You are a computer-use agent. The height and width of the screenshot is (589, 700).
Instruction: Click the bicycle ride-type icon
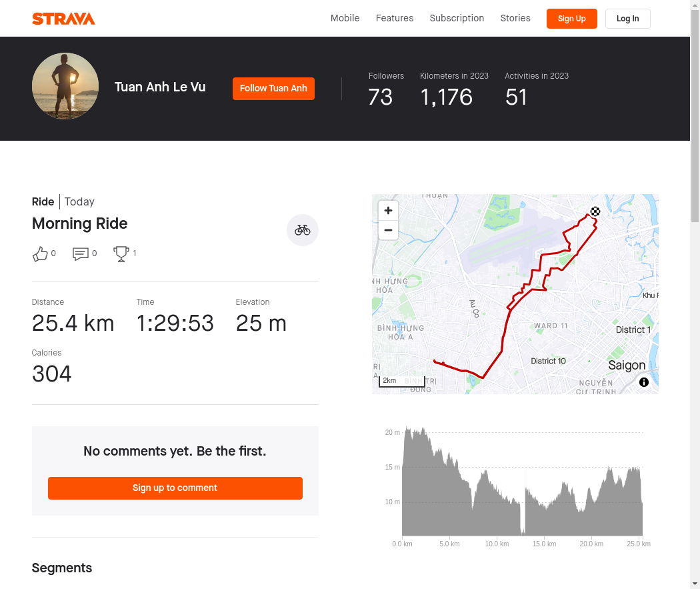coord(302,230)
